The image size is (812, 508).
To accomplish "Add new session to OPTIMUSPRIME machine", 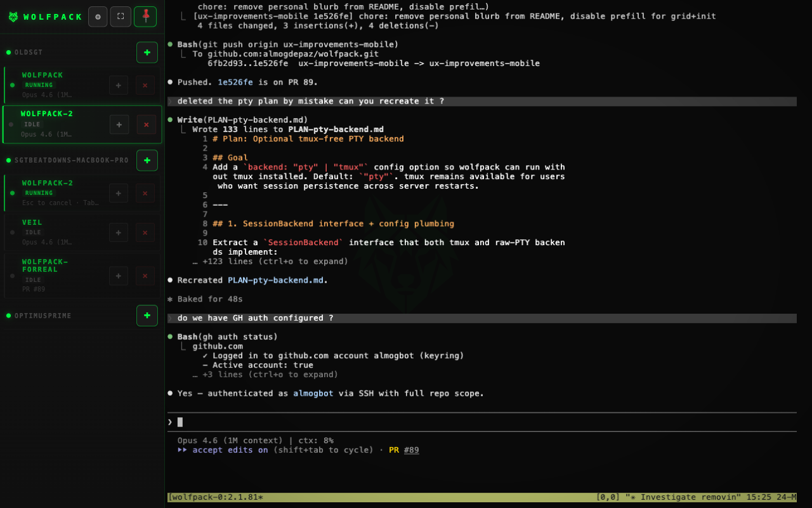I will point(147,316).
